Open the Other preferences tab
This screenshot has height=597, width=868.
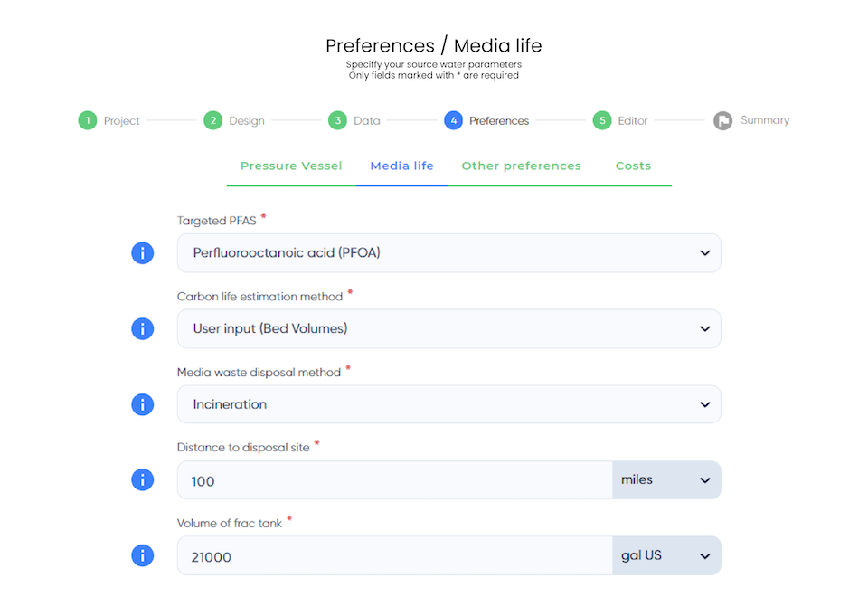click(x=522, y=166)
